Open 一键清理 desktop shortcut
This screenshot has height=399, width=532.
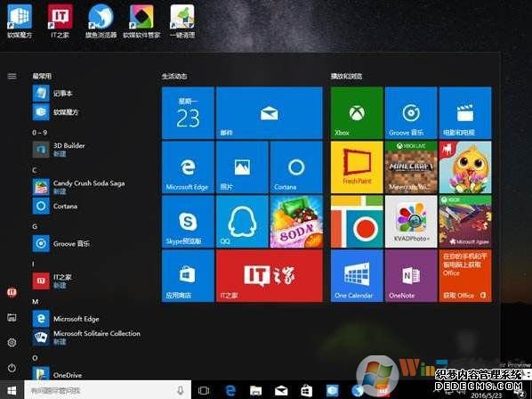tap(182, 20)
